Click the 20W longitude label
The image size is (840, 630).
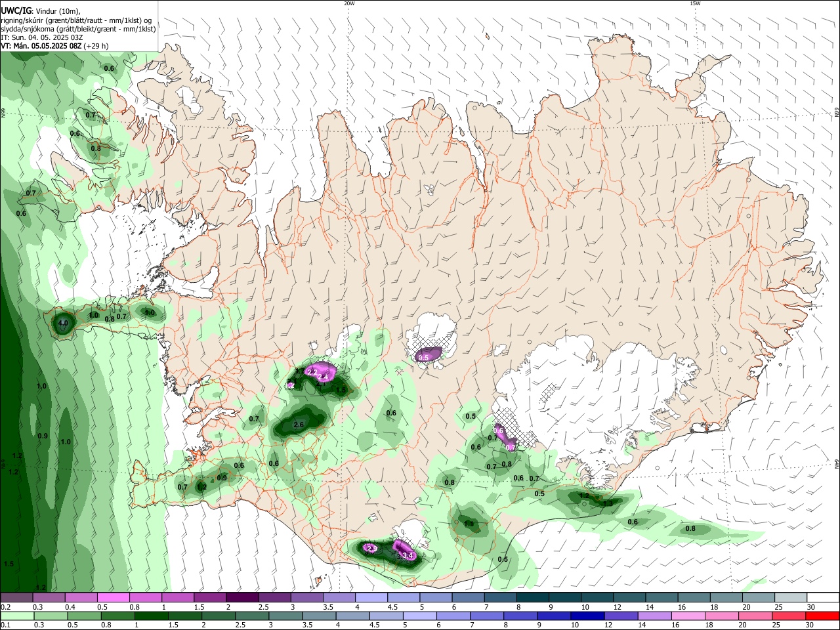click(x=349, y=3)
